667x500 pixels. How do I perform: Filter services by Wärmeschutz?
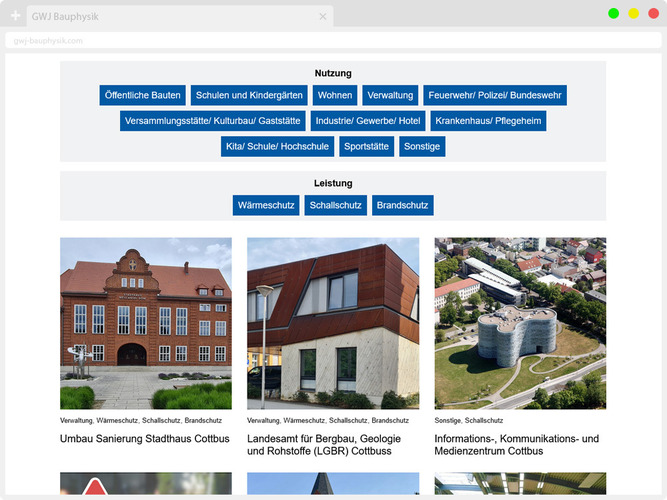point(266,205)
